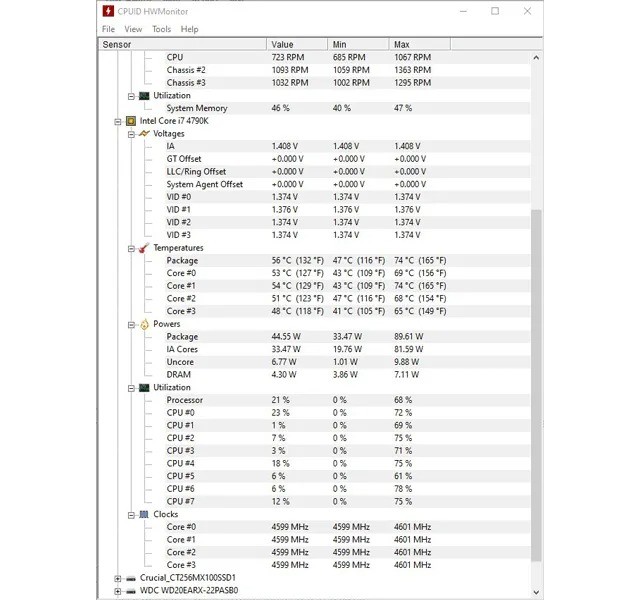Click the CPUID HWMonitor lightning app icon
This screenshot has height=600, width=640.
(x=108, y=11)
